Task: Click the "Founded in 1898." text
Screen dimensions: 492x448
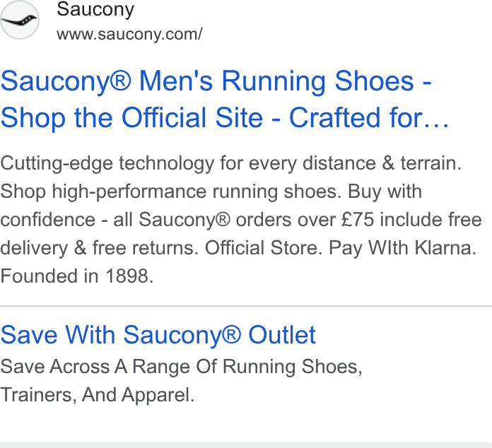Action: click(77, 276)
